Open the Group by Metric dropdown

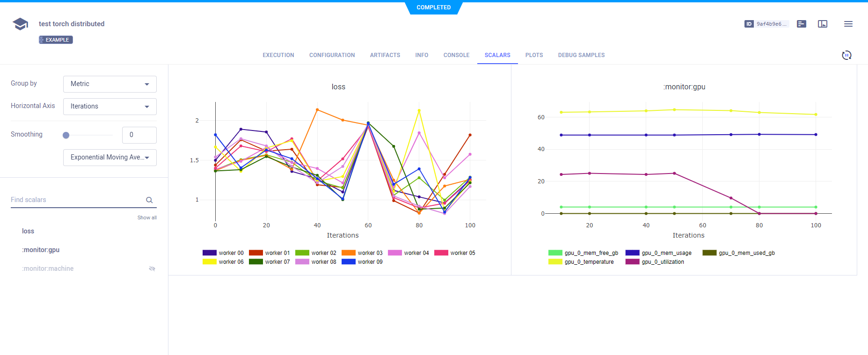(110, 84)
